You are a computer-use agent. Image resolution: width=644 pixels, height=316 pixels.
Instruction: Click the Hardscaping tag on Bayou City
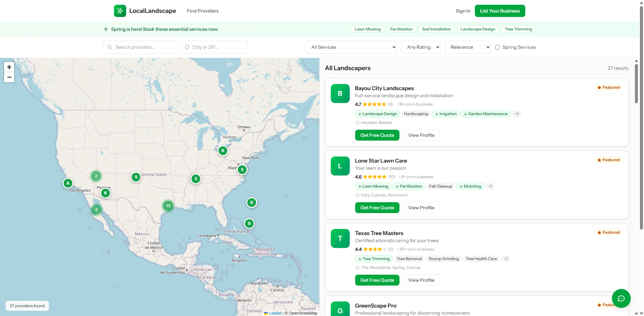[416, 114]
